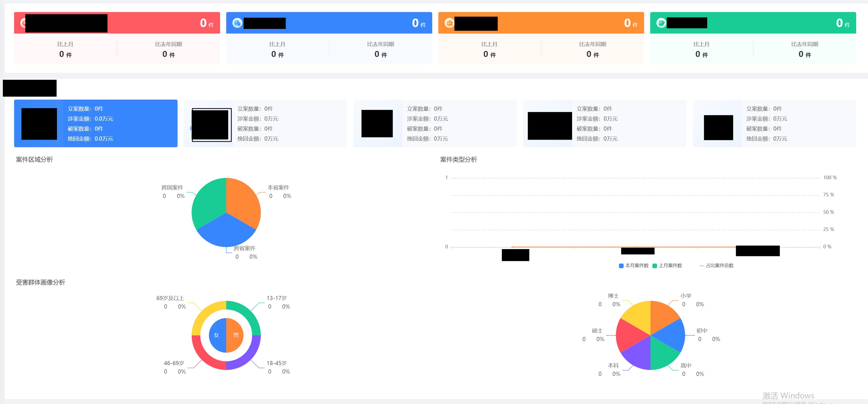Click the 100 % axis label
868x404 pixels.
tap(830, 177)
